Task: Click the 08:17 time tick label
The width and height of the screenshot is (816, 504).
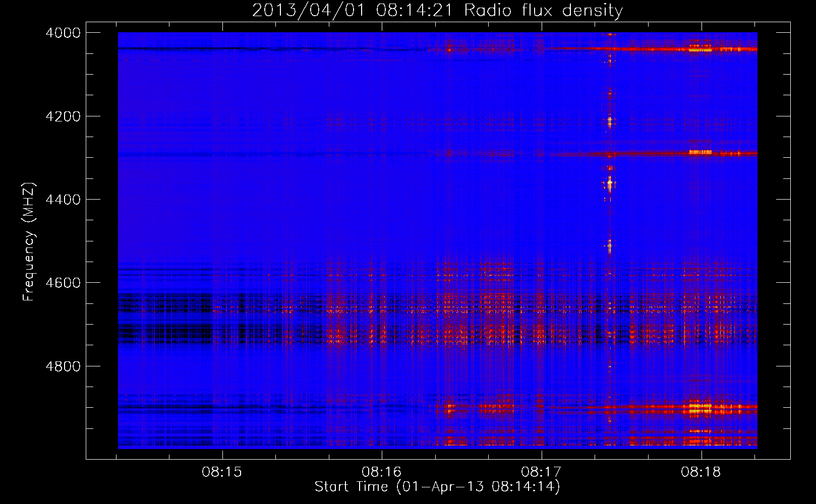Action: point(541,472)
